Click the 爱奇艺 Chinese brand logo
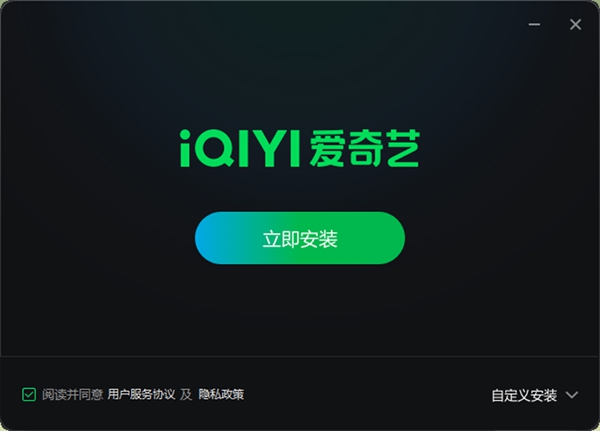Viewport: 600px width, 431px height. tap(365, 149)
